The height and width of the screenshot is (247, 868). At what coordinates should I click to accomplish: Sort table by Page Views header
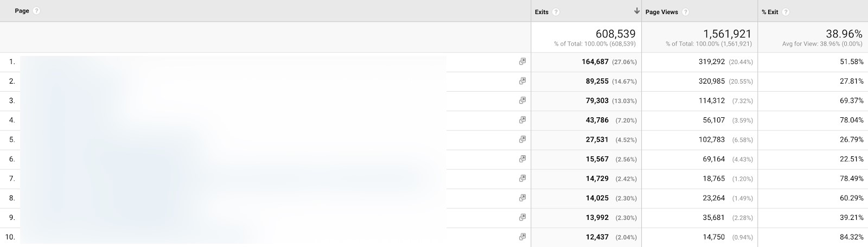[x=661, y=12]
